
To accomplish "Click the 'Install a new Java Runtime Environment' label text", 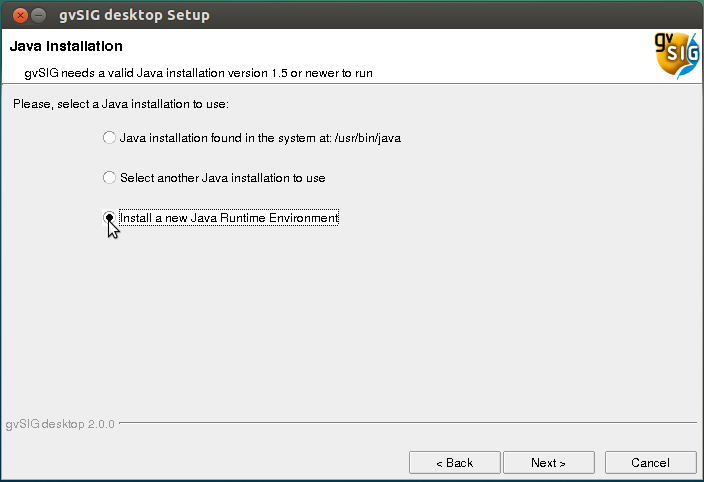I will [x=229, y=218].
